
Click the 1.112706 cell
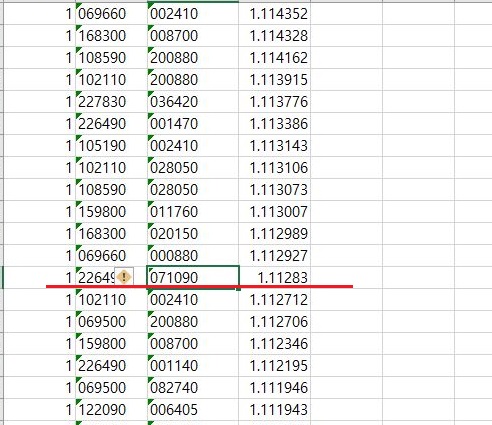pyautogui.click(x=275, y=322)
